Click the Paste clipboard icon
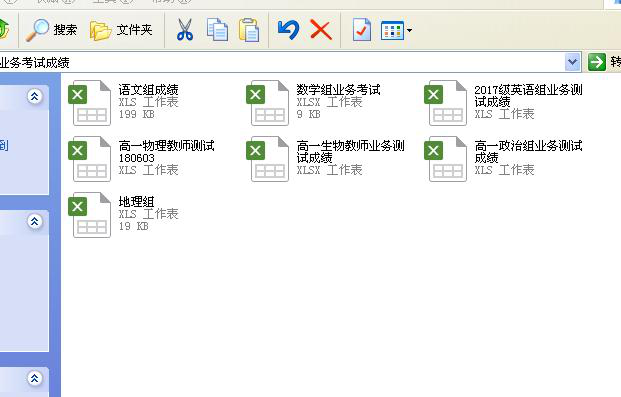Screen dimensions: 621x397 [249, 30]
